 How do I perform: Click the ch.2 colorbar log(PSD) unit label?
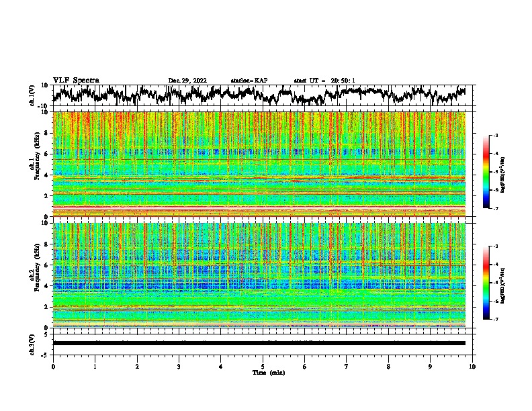point(502,286)
